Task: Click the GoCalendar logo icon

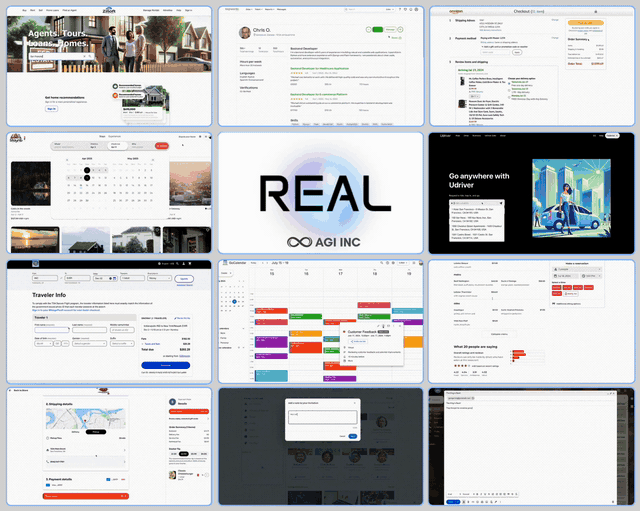Action: coord(224,263)
